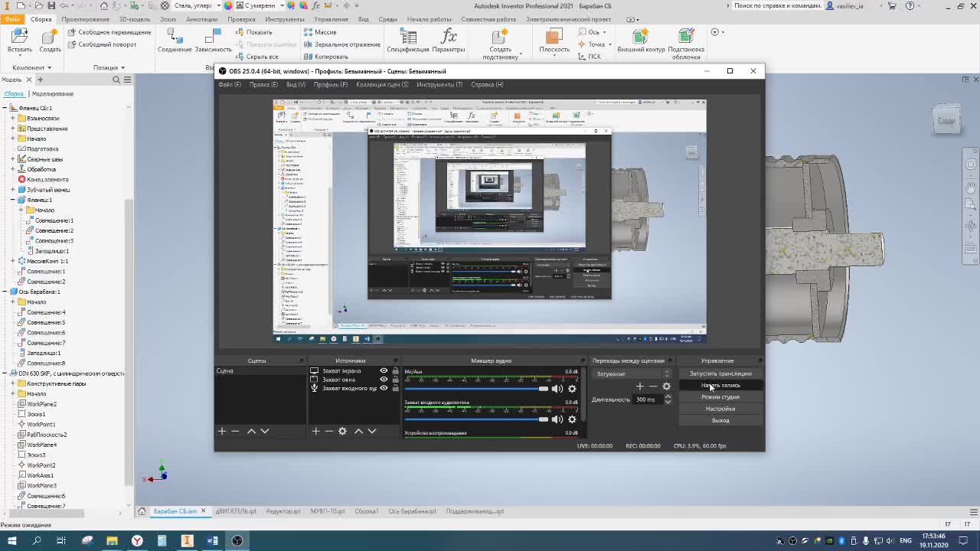The width and height of the screenshot is (980, 551).
Task: Toggle lock on Захват экрана source
Action: tap(395, 371)
